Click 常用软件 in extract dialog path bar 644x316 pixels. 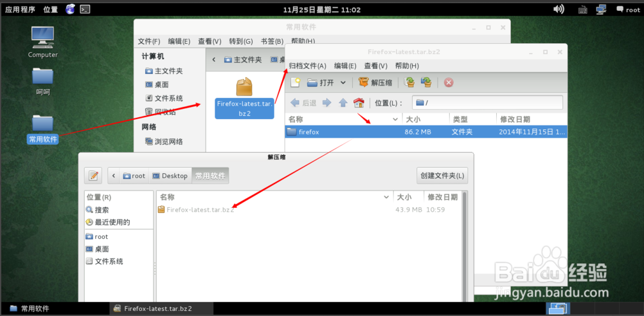[x=210, y=176]
